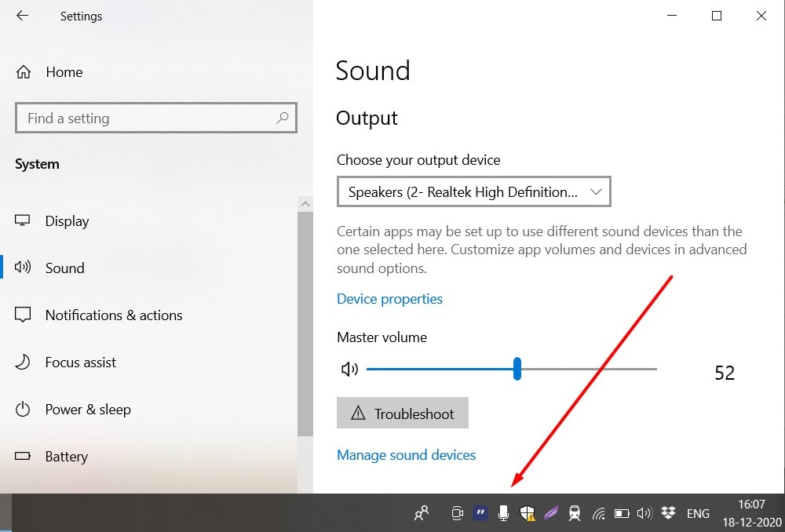Screen dimensions: 785x532
Task: Open the output device dropdown
Action: (473, 191)
